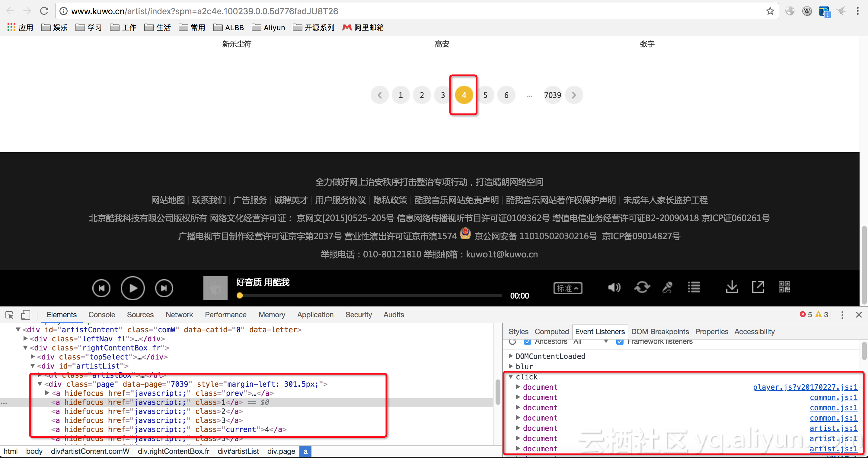Expand the blur listener group
The image size is (868, 458).
tap(511, 366)
